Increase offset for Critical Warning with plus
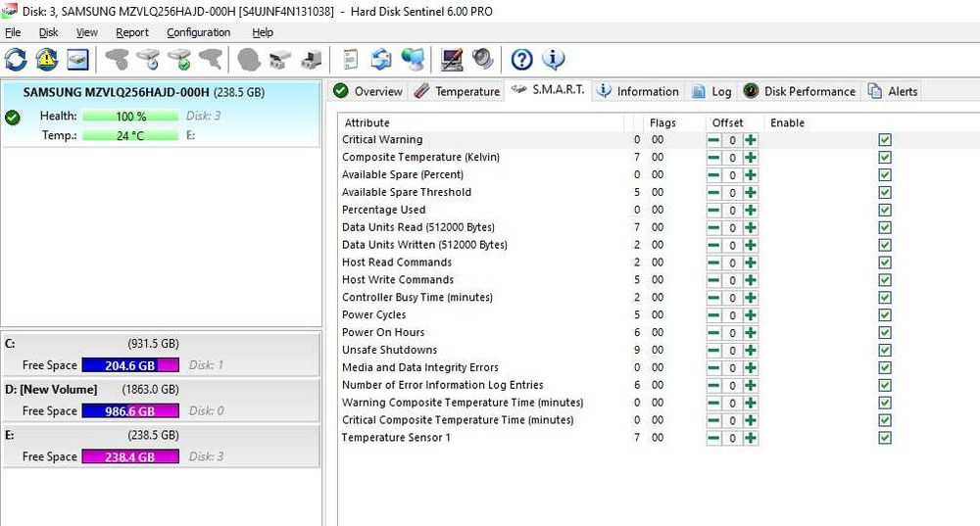 tap(751, 140)
